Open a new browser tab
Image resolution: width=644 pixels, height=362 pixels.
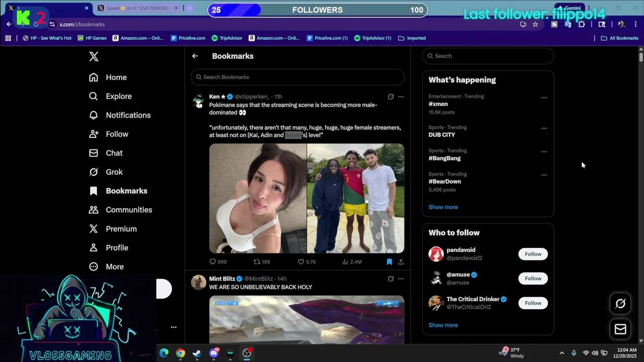coord(190,8)
